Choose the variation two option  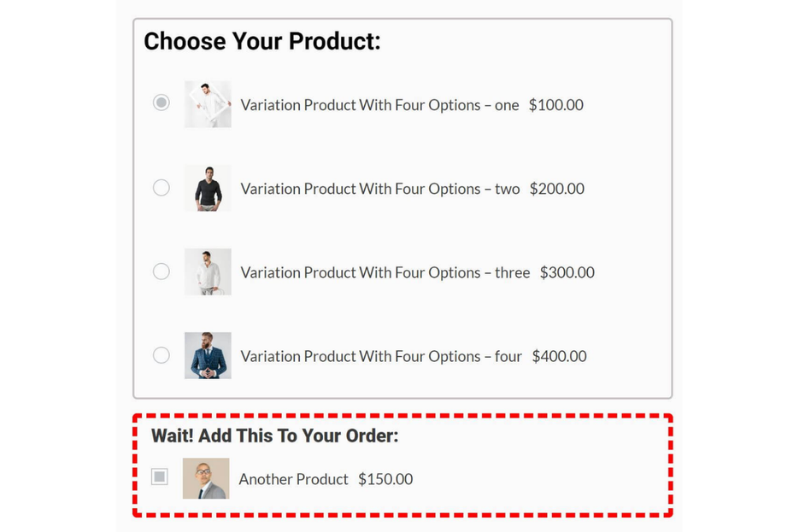(161, 187)
